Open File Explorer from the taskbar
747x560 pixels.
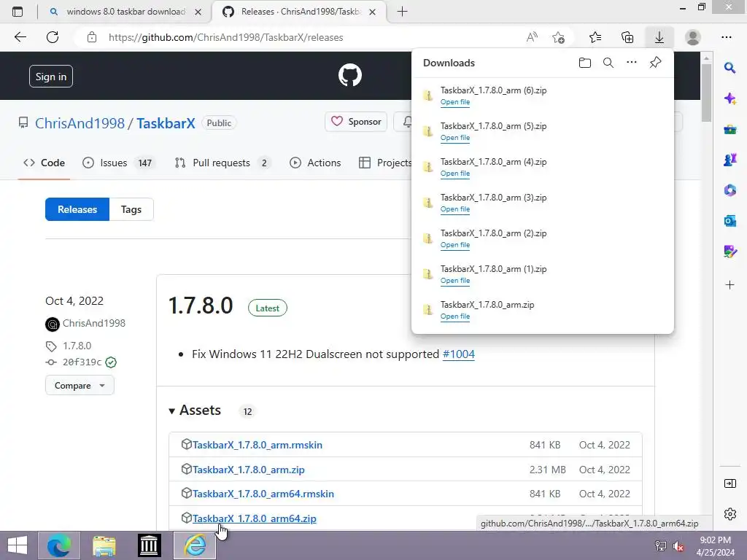click(104, 545)
